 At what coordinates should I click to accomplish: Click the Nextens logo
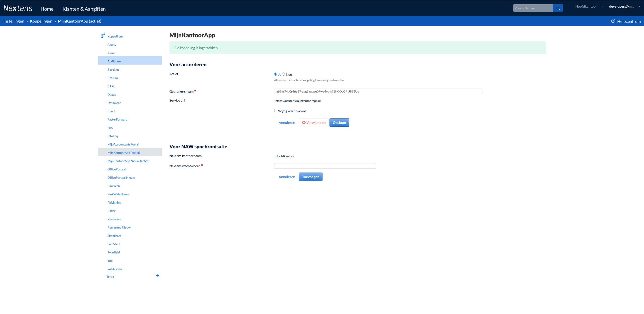(x=18, y=8)
